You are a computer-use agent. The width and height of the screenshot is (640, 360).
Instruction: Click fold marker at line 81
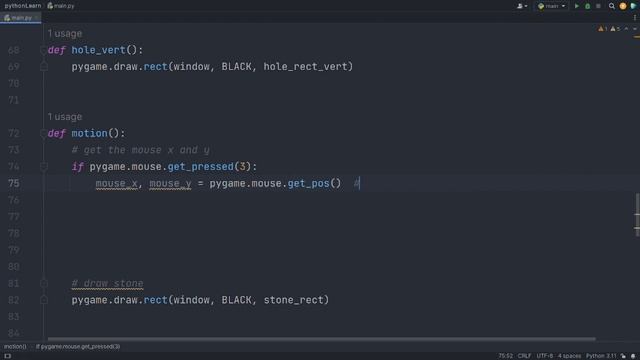[44, 283]
